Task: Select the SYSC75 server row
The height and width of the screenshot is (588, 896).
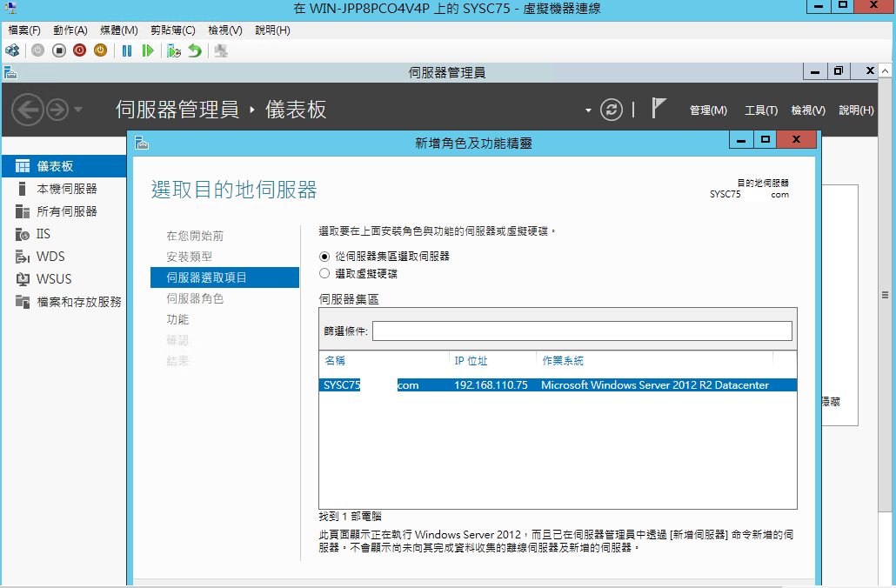Action: [x=558, y=385]
